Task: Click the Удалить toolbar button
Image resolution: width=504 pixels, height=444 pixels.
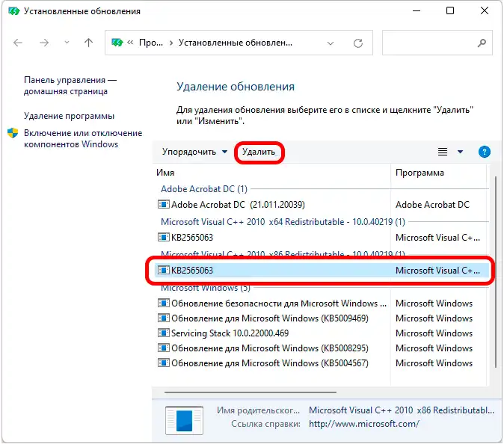Action: click(x=259, y=152)
